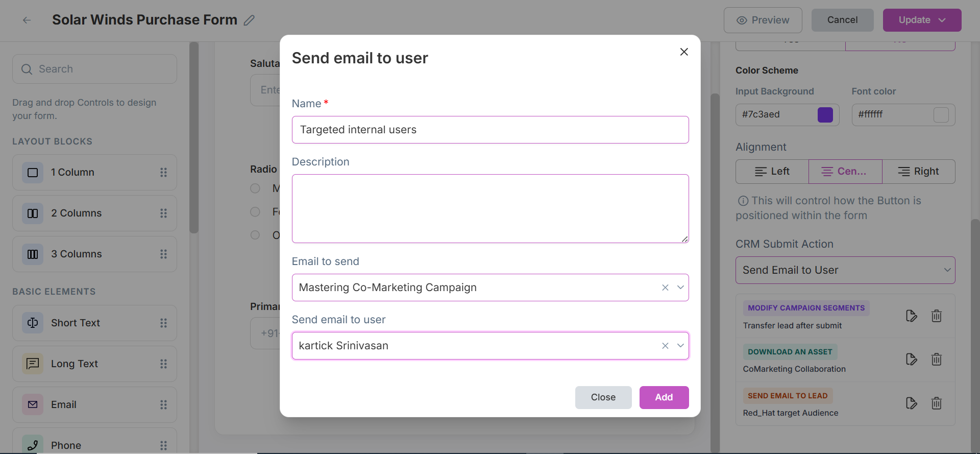Delete the Transfer lead after submit action
Screen dimensions: 980x454
click(937, 316)
